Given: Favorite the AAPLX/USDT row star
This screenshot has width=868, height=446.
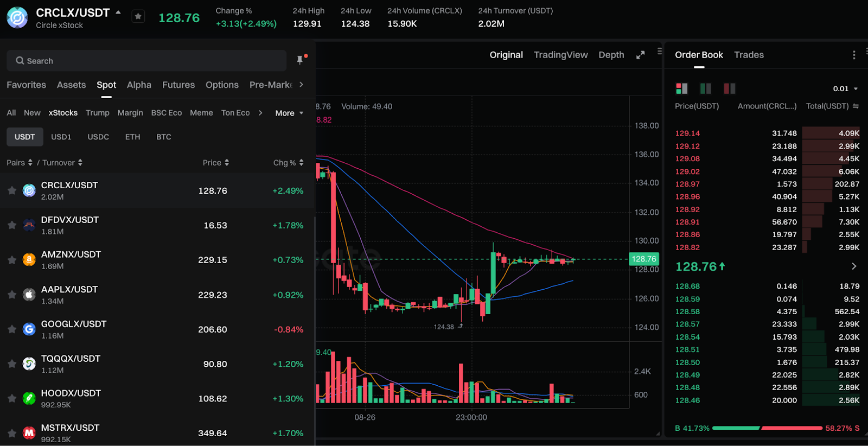Looking at the screenshot, I should click(x=12, y=295).
